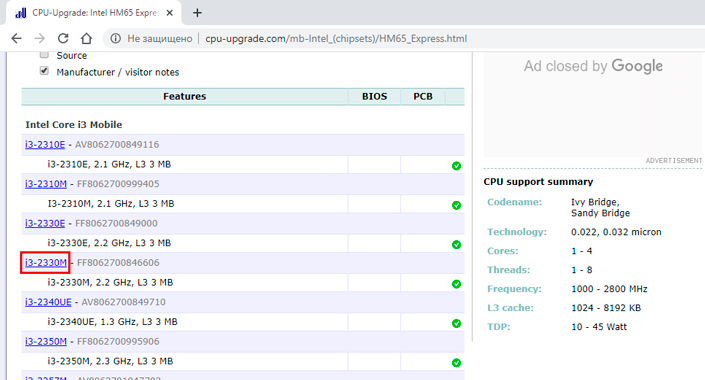Click the TDP label

tap(499, 327)
